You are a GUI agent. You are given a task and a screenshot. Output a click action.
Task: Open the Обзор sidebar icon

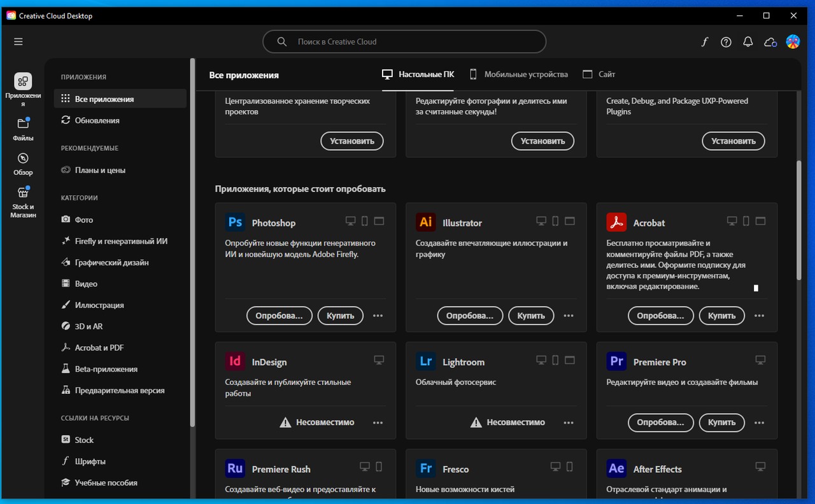23,158
